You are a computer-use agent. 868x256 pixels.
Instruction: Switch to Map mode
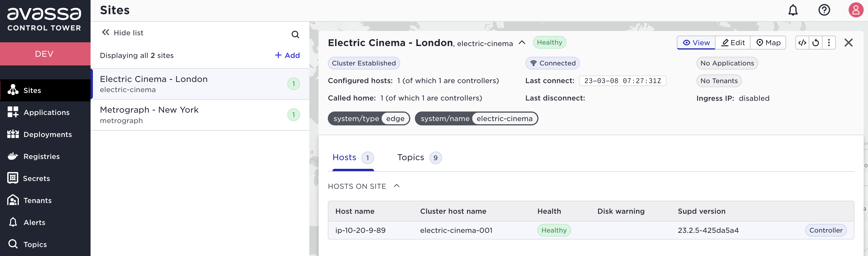(768, 43)
